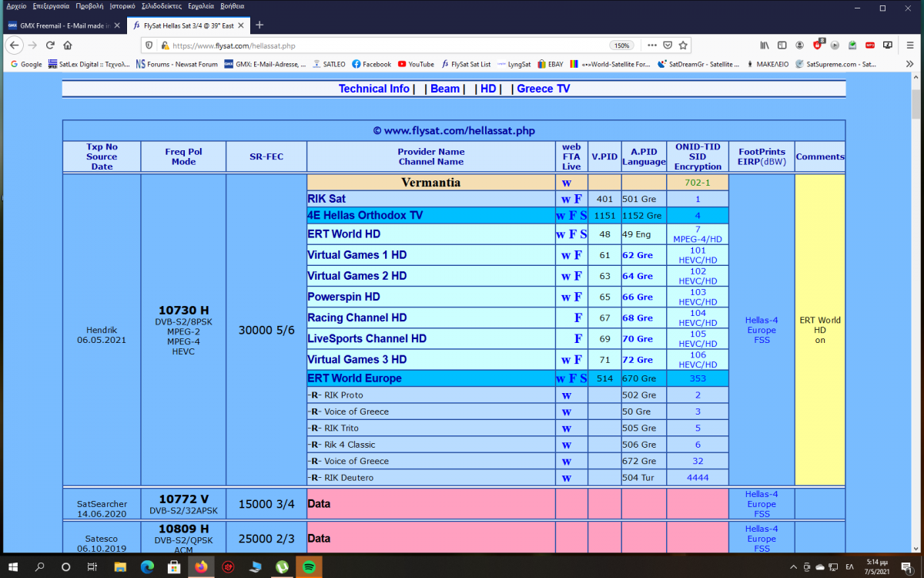This screenshot has width=924, height=578.
Task: Go back to the previous page
Action: pos(12,45)
